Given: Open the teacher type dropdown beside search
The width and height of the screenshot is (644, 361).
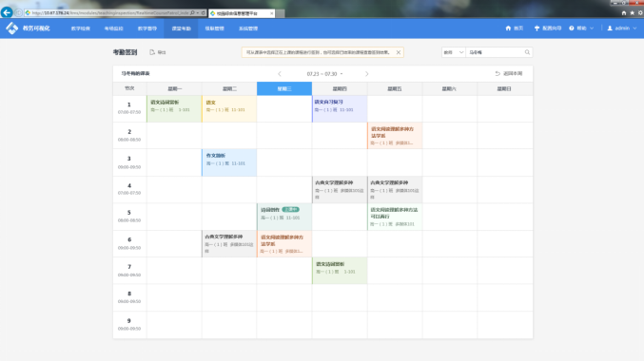Looking at the screenshot, I should [x=454, y=52].
